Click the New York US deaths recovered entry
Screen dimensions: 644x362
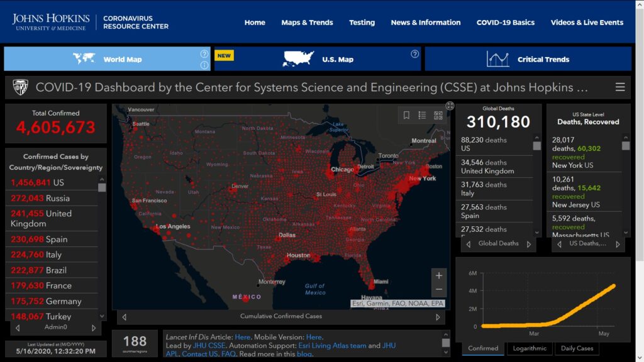tap(584, 152)
